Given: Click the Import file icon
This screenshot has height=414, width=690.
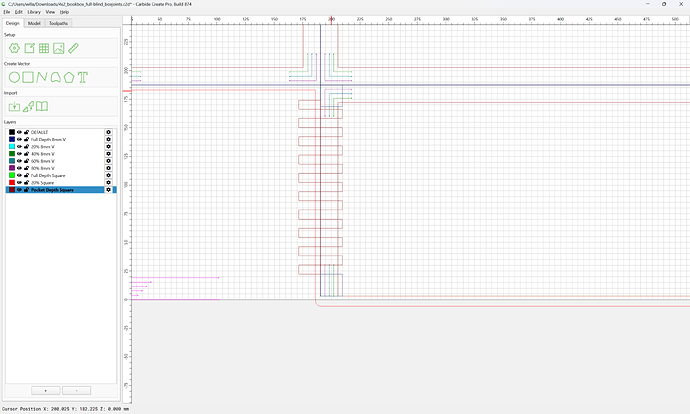Looking at the screenshot, I should [15, 106].
